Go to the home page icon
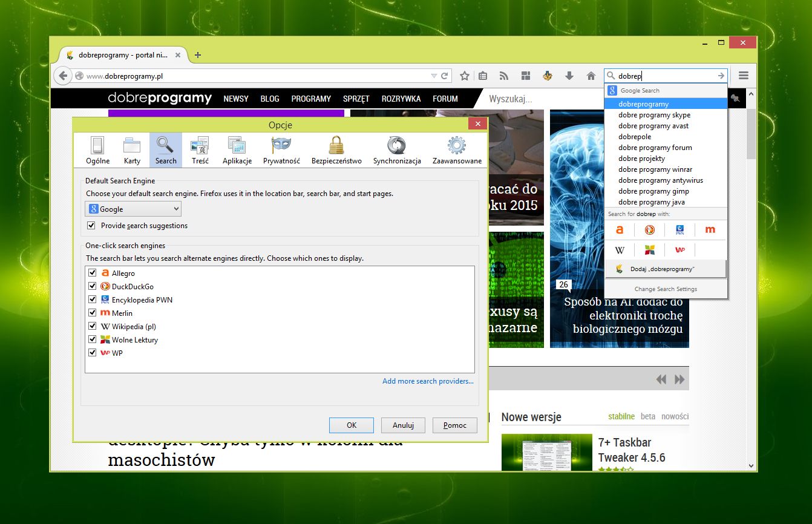 tap(591, 76)
